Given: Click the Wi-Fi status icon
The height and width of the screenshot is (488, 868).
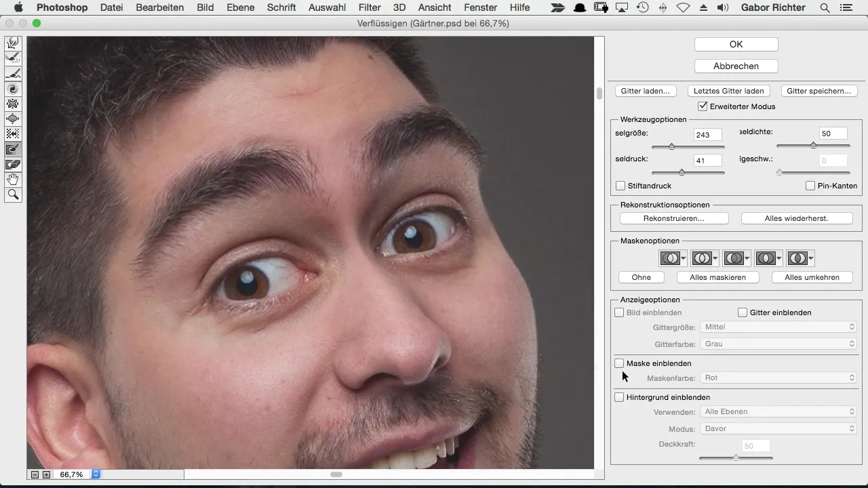Looking at the screenshot, I should [x=683, y=8].
